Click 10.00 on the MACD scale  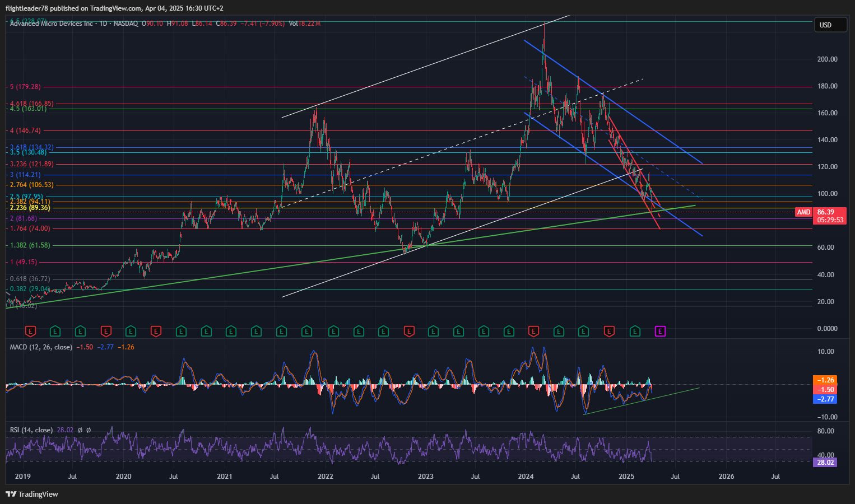coord(826,352)
